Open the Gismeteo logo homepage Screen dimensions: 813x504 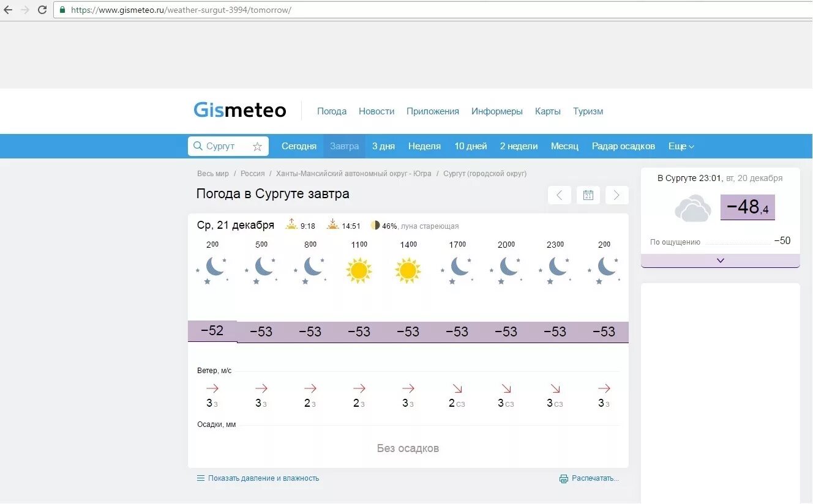(x=240, y=111)
